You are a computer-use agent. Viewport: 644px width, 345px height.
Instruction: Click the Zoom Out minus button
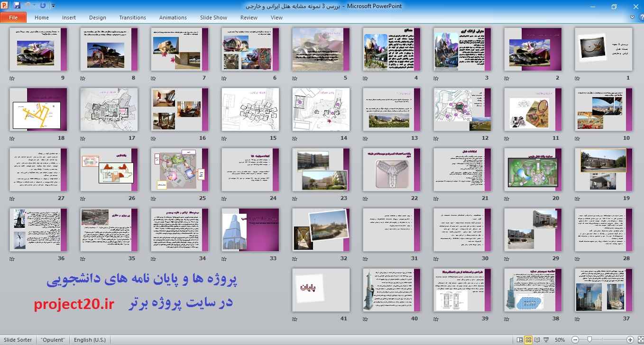[x=575, y=340]
